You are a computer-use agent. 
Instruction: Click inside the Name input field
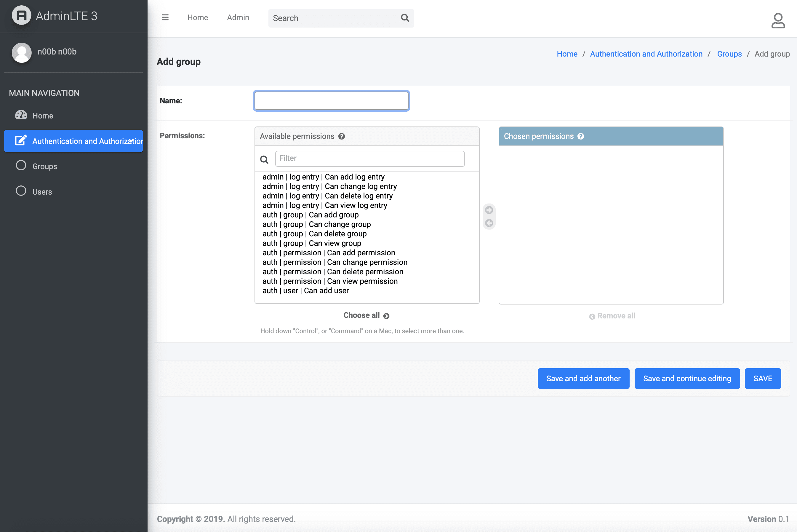click(331, 100)
